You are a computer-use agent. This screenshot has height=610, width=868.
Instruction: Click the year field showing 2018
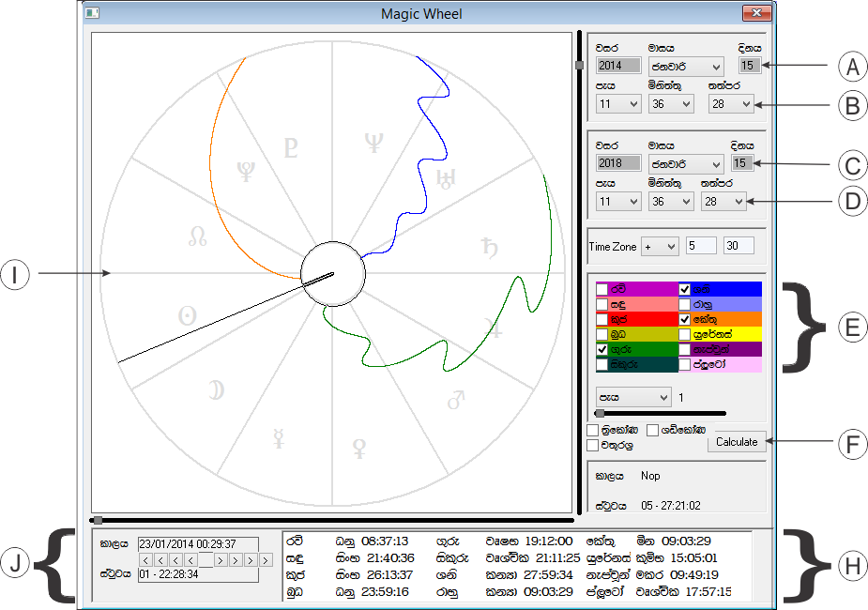(618, 162)
